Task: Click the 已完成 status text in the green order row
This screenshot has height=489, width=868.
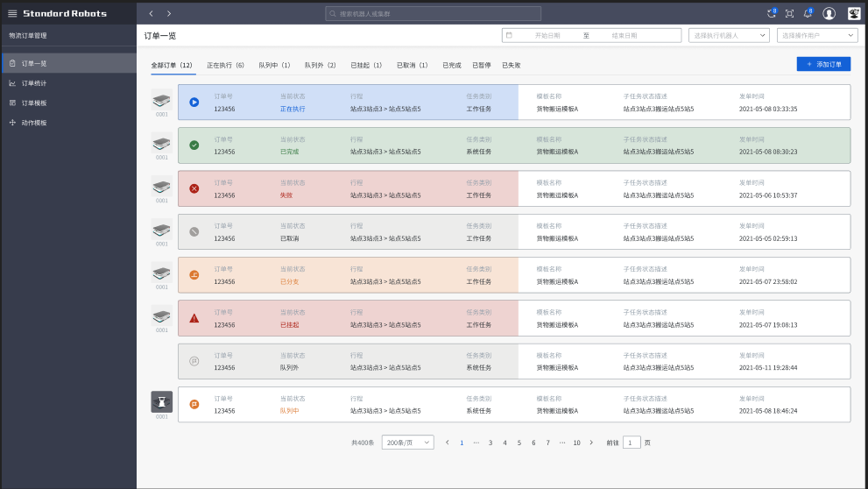Action: 290,152
